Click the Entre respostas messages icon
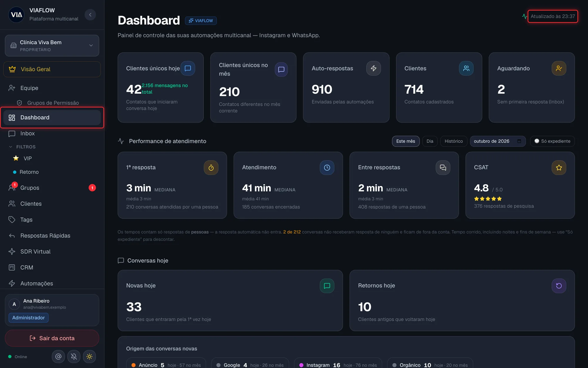The image size is (588, 368). point(443,168)
